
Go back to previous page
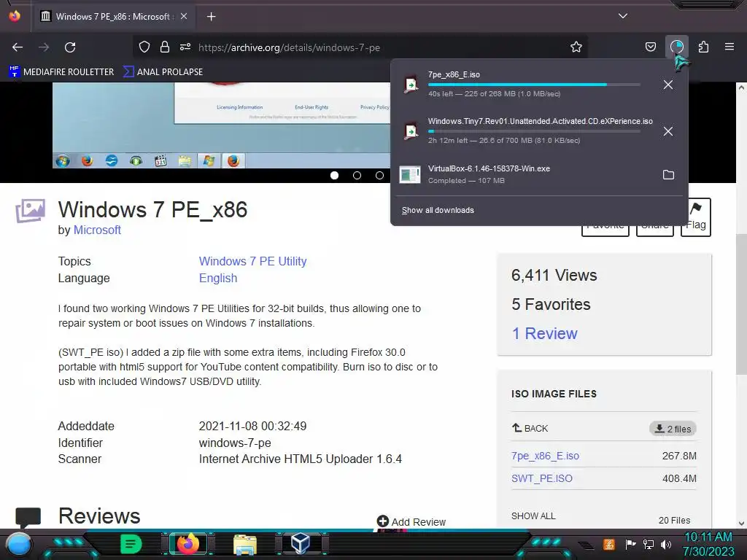coord(18,47)
